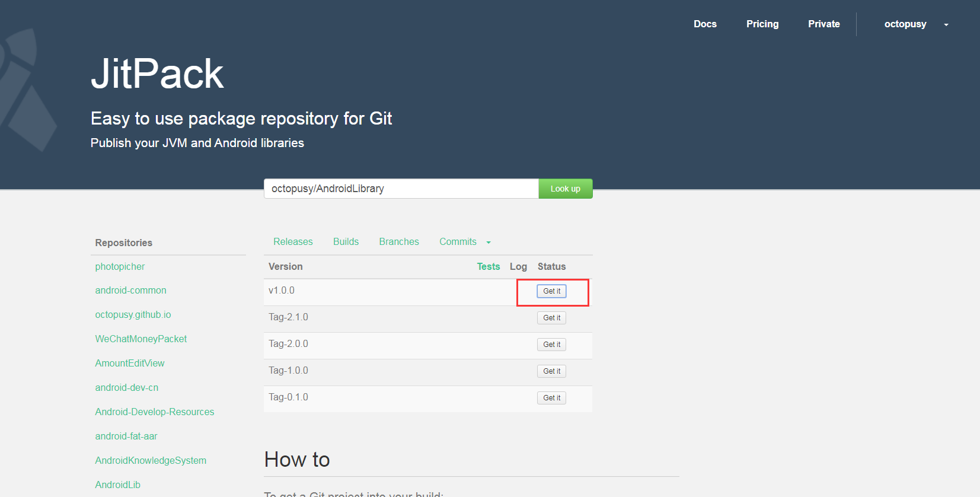Select the v1.0.0 version text
This screenshot has width=980, height=497.
[282, 290]
